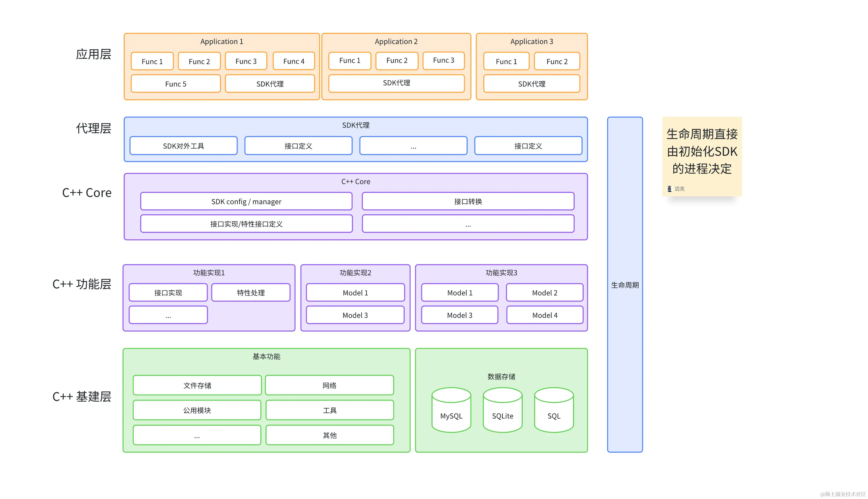Click the 网络 box
Viewport: 868px width, 499px height.
[x=330, y=386]
